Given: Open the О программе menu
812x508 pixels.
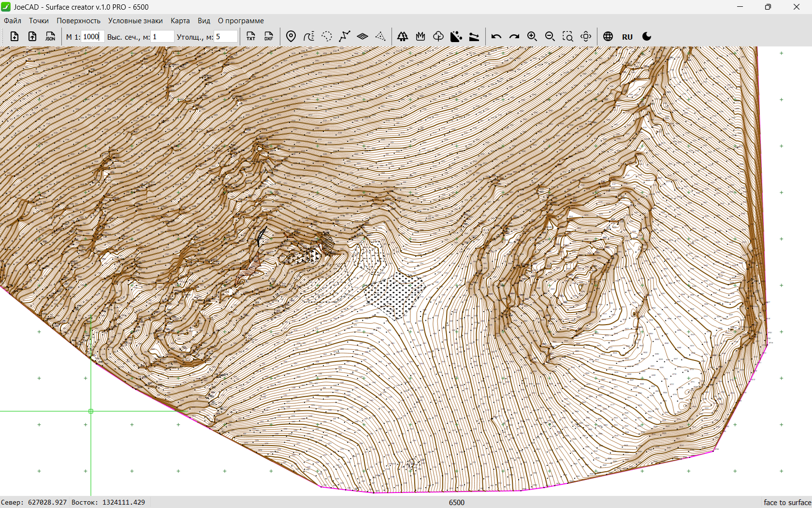Looking at the screenshot, I should coord(241,21).
